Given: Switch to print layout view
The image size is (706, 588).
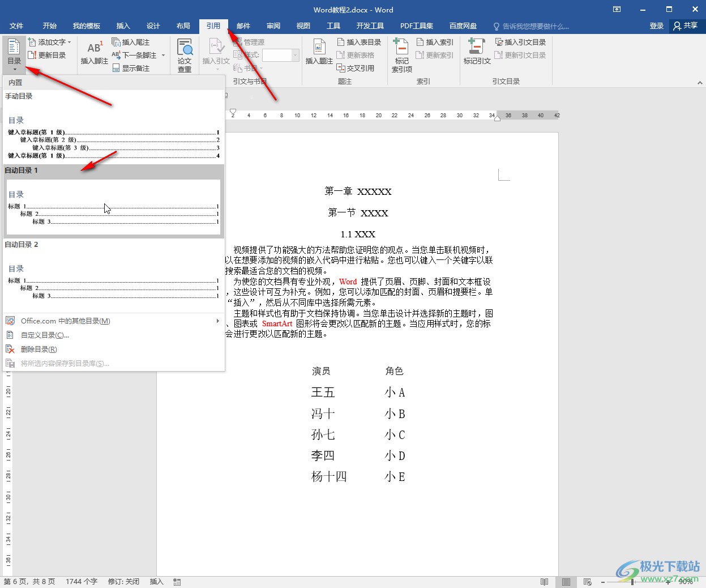Looking at the screenshot, I should pos(566,582).
